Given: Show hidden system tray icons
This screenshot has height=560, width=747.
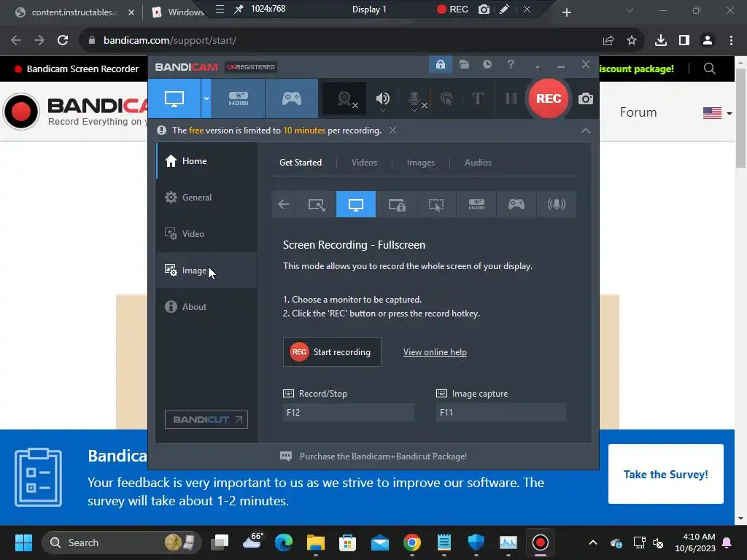Looking at the screenshot, I should [592, 542].
